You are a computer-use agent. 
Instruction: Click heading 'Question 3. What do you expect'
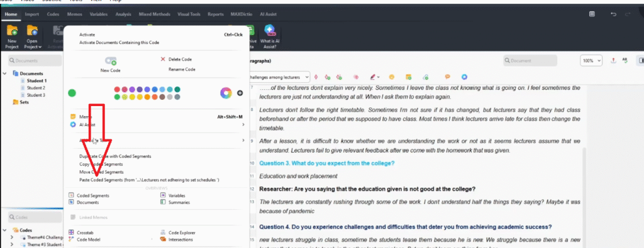click(326, 163)
